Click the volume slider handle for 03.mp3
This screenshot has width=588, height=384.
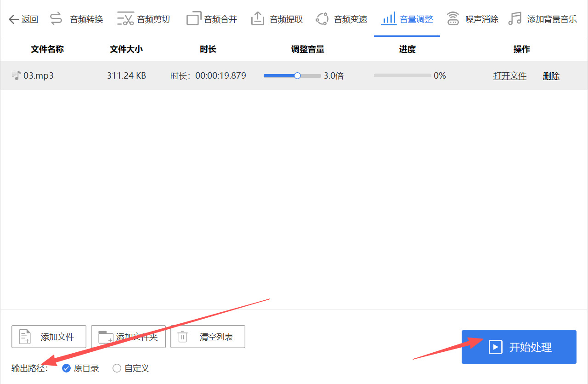click(297, 75)
